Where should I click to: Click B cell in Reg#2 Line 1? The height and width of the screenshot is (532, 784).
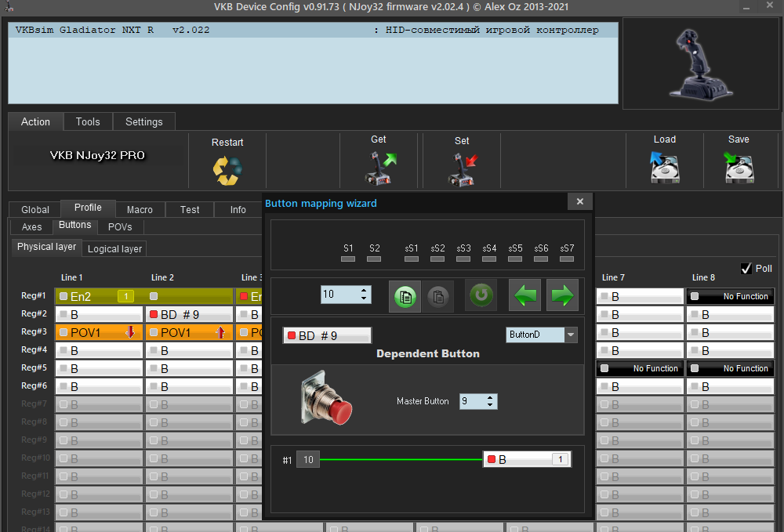point(99,315)
